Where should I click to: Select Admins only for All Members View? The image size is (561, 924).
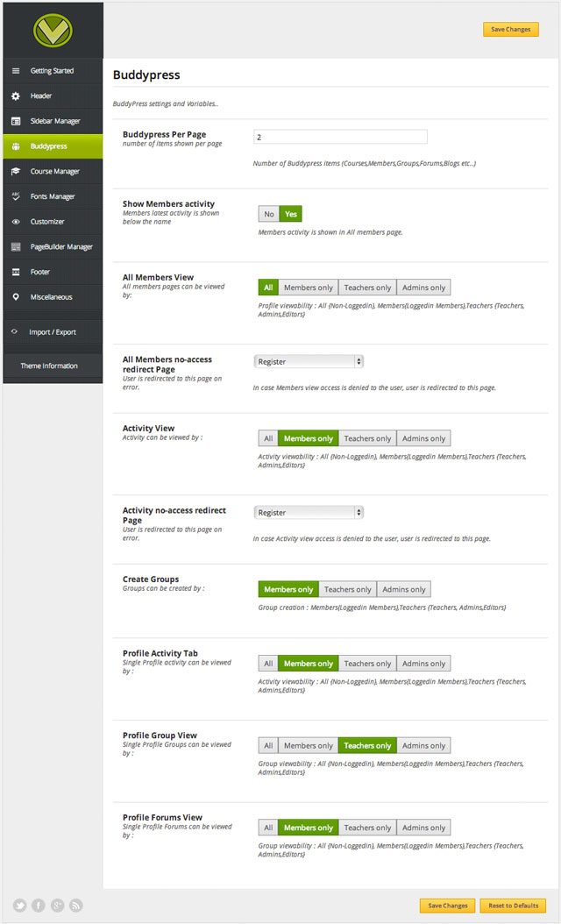pyautogui.click(x=423, y=288)
